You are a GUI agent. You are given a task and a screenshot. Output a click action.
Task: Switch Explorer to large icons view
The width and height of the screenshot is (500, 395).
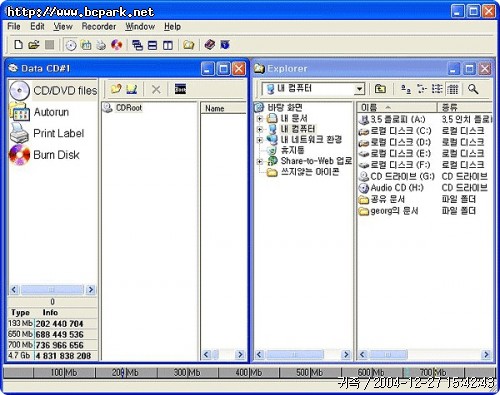406,89
